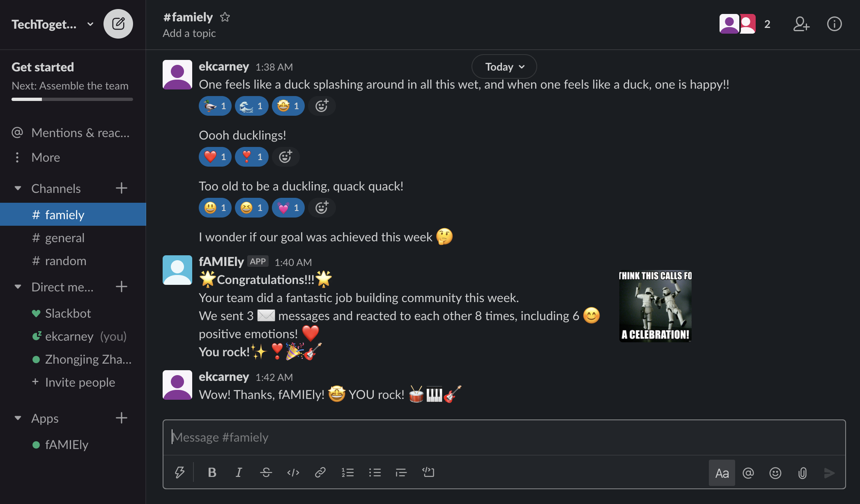Toggle bold formatting in composer

point(212,473)
